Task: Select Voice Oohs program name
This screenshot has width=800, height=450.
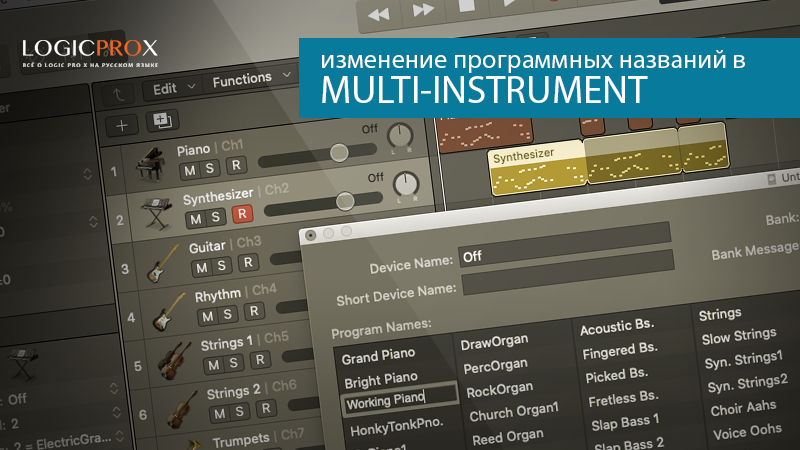Action: pyautogui.click(x=747, y=432)
